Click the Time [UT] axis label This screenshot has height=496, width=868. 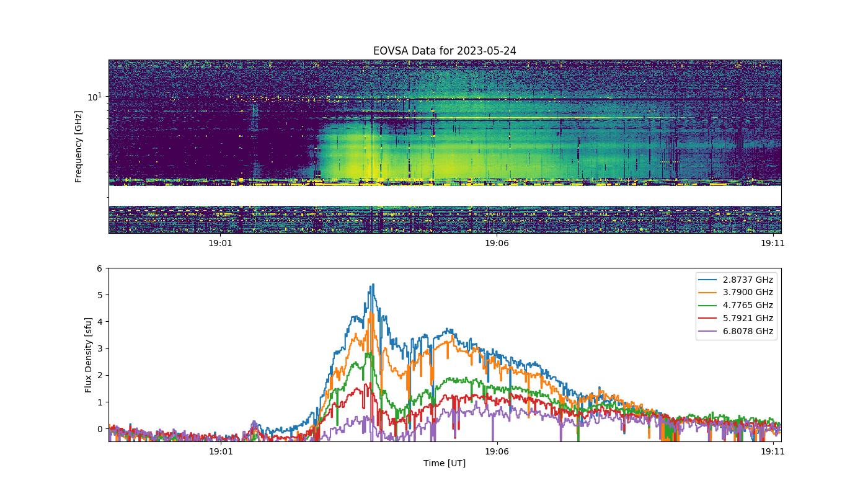pyautogui.click(x=445, y=463)
